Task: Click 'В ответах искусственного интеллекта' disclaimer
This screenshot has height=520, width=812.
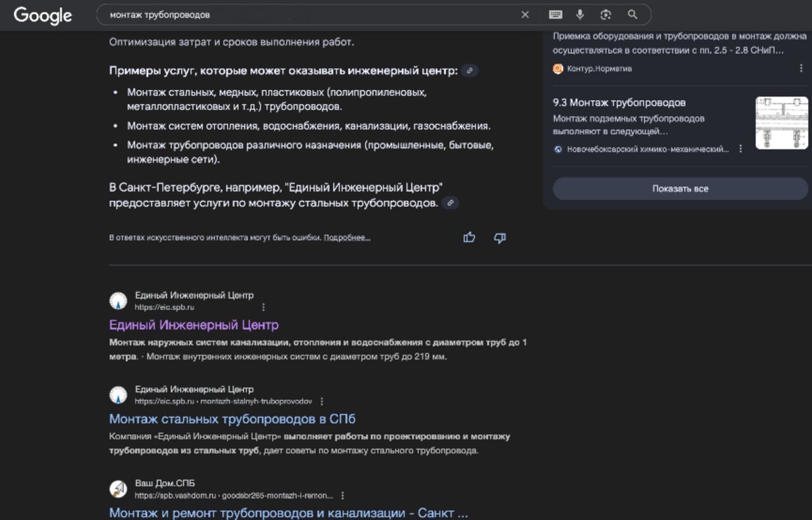Action: pyautogui.click(x=215, y=238)
